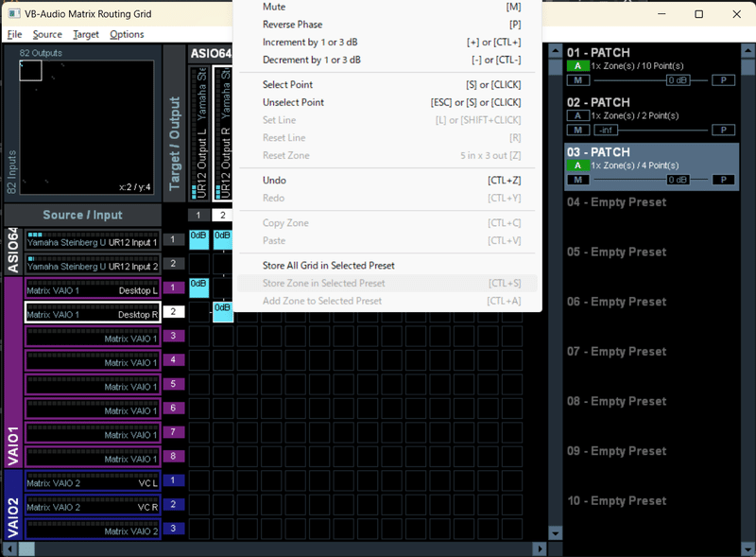Select the 02 - PATCH preset title
Image resolution: width=756 pixels, height=557 pixels.
coord(598,102)
